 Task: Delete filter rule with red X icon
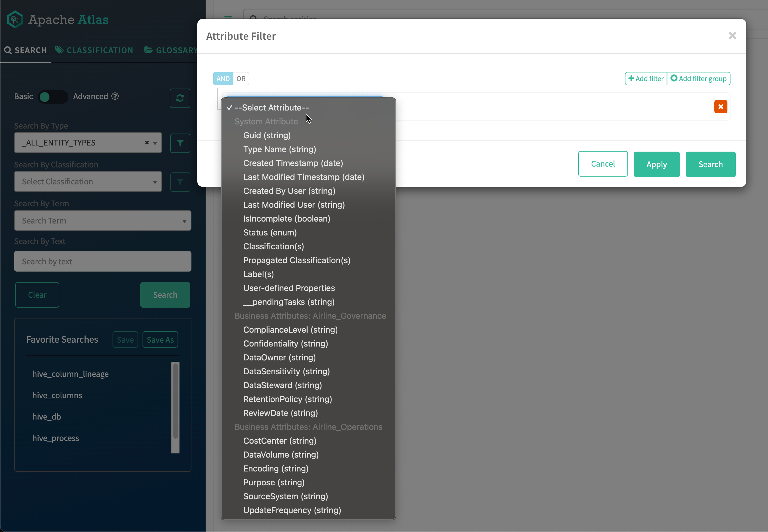click(x=720, y=107)
